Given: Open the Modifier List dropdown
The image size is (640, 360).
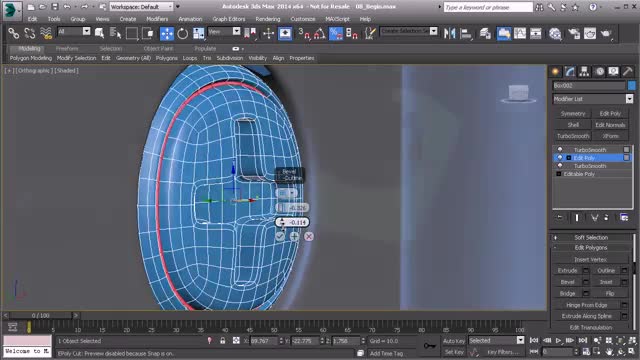Looking at the screenshot, I should (593, 99).
